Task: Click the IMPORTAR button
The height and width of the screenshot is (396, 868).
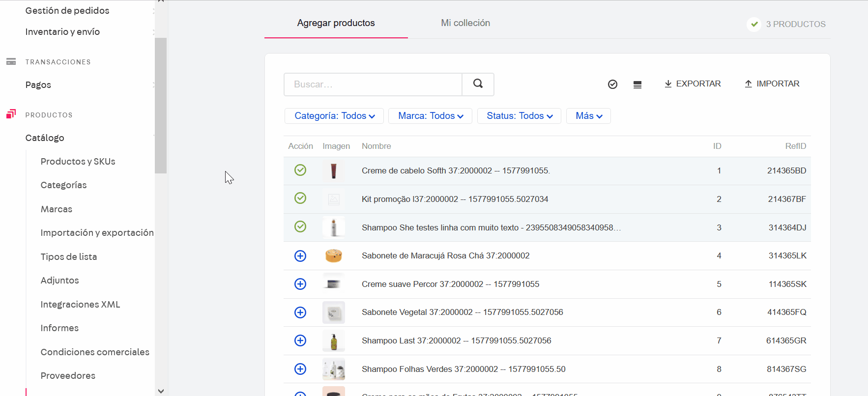Action: (x=772, y=84)
